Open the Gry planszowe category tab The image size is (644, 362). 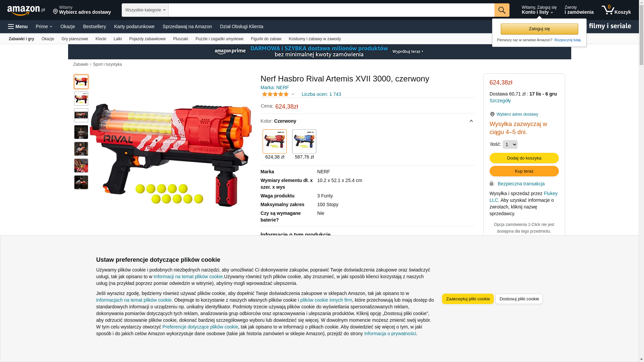click(x=75, y=39)
